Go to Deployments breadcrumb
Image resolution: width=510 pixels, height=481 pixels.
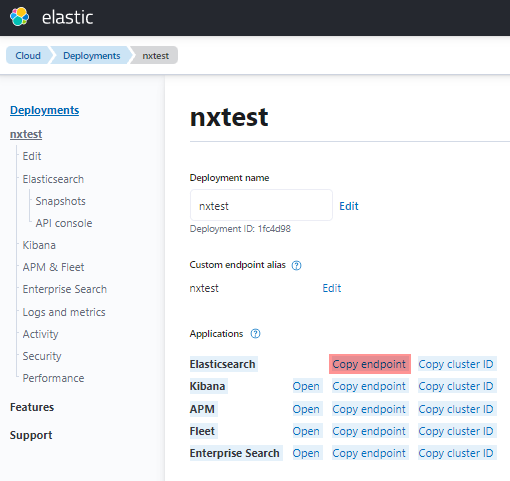(x=92, y=55)
